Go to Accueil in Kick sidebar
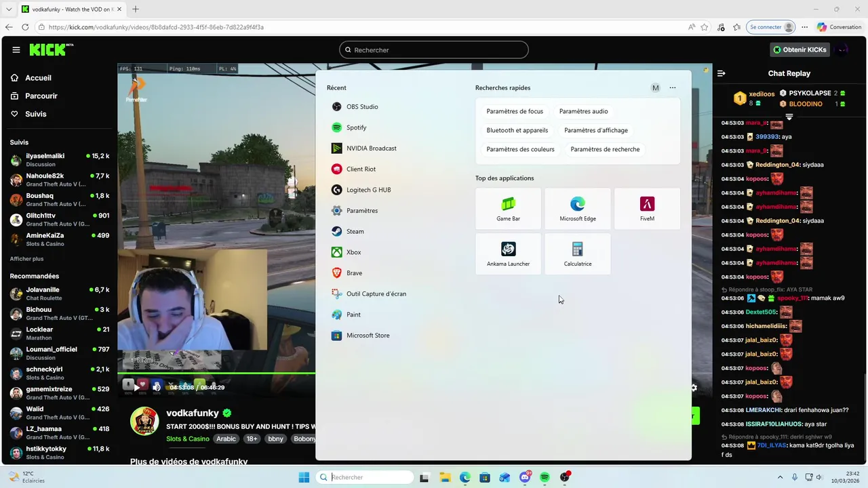 point(31,78)
